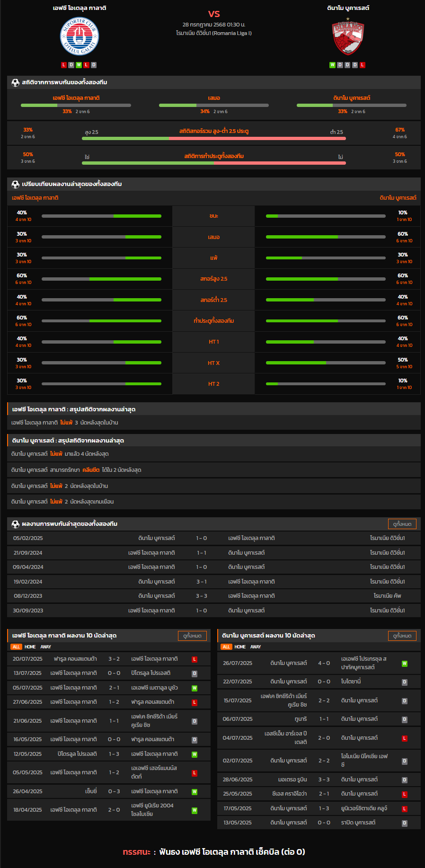Image resolution: width=425 pixels, height=868 pixels.
Task: Click the L badge for 20/07/2025 Galati match
Action: pos(195,659)
